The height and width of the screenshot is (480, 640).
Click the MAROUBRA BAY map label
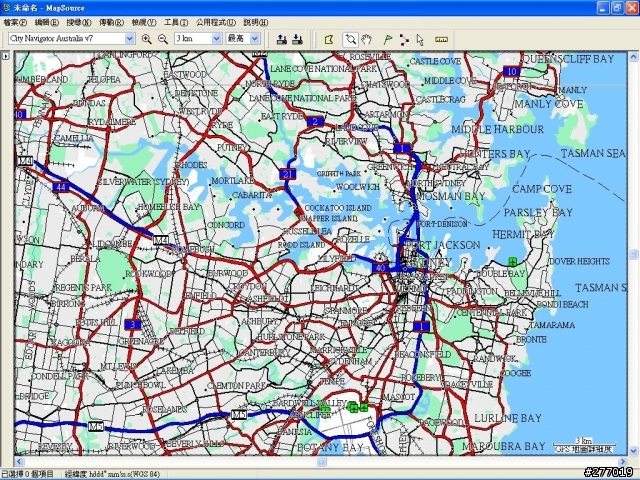tap(504, 446)
